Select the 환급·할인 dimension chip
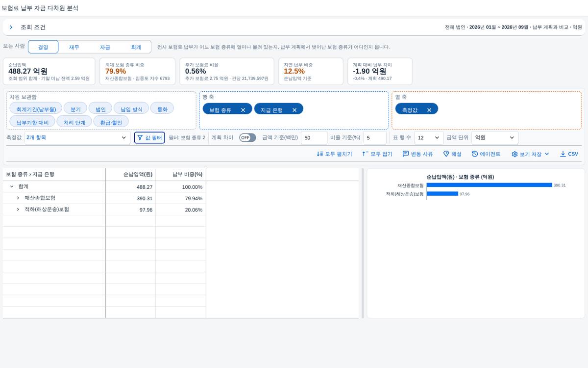The height and width of the screenshot is (368, 588). [x=111, y=122]
